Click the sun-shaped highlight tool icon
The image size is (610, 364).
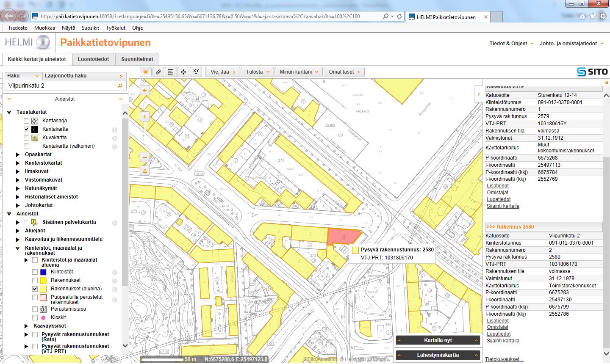(x=146, y=72)
